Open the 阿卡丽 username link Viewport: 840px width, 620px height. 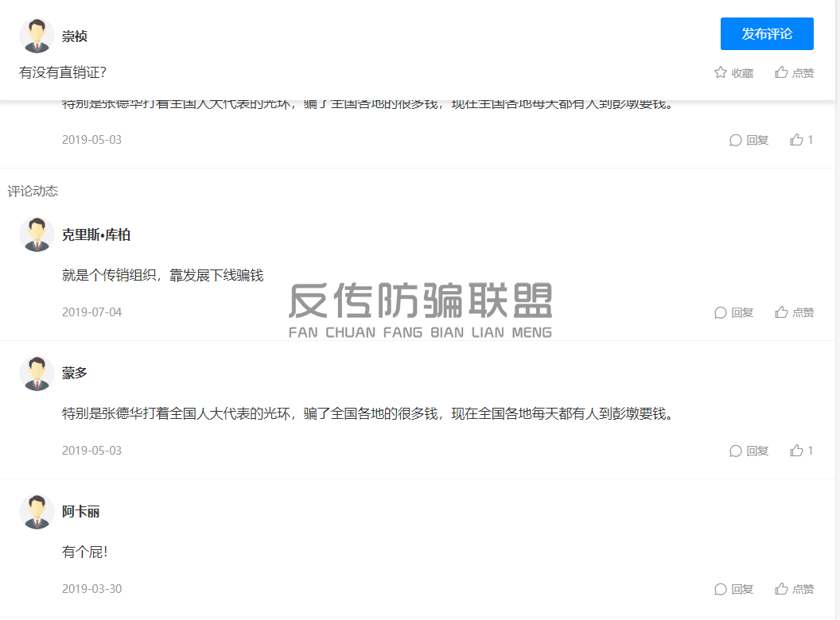(81, 511)
